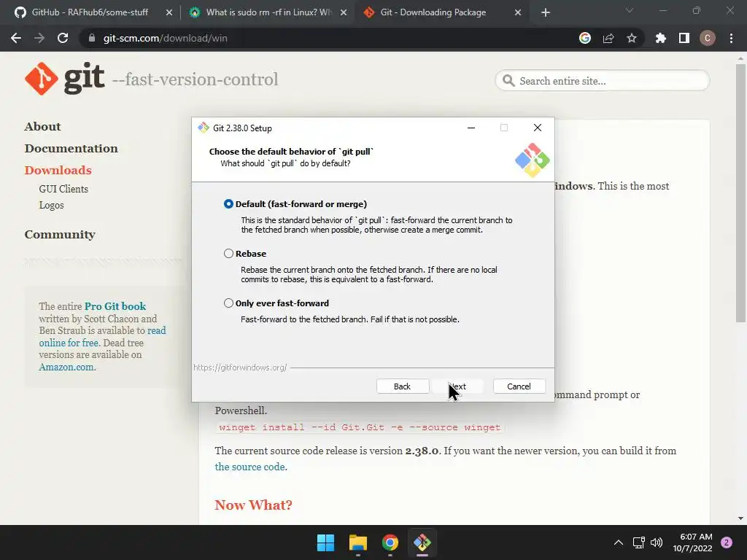Click the browser forward arrow
The height and width of the screenshot is (560, 747).
pyautogui.click(x=39, y=38)
